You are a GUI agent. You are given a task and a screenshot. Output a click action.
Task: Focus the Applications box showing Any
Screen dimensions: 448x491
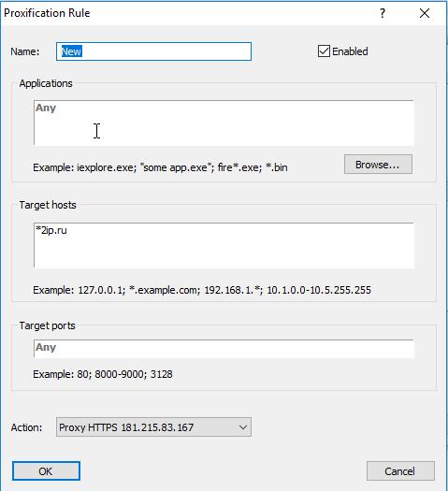tap(224, 123)
